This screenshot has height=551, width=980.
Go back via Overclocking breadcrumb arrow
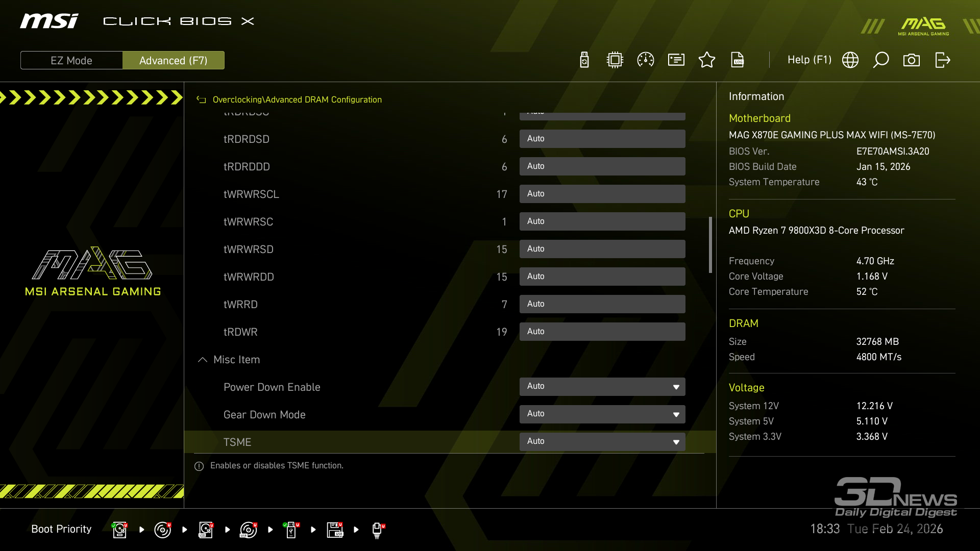[202, 100]
